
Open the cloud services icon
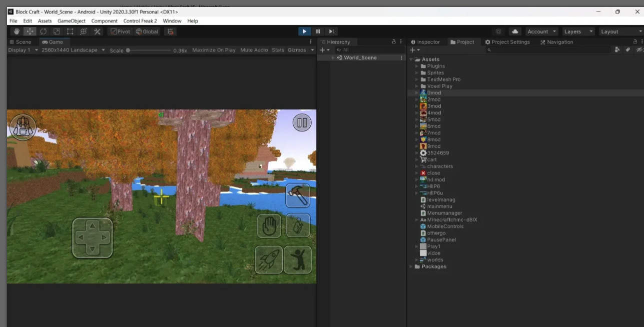point(515,31)
